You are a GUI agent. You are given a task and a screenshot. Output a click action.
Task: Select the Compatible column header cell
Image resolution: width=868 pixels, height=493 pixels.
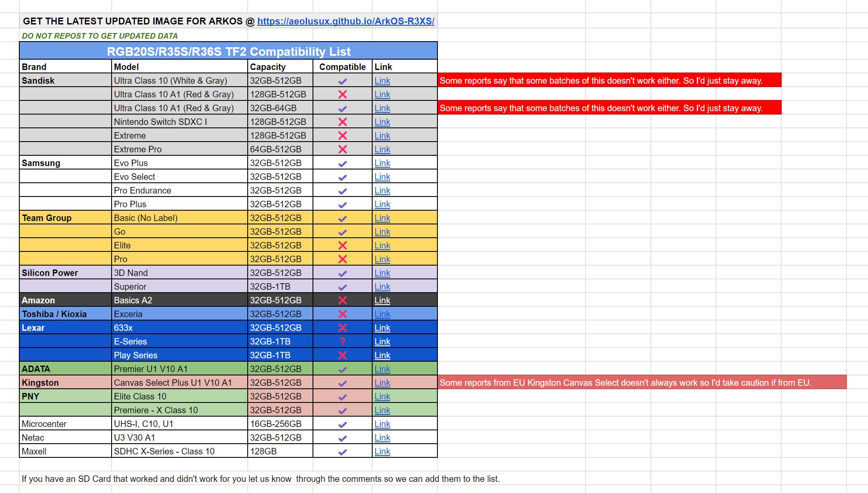tap(342, 67)
